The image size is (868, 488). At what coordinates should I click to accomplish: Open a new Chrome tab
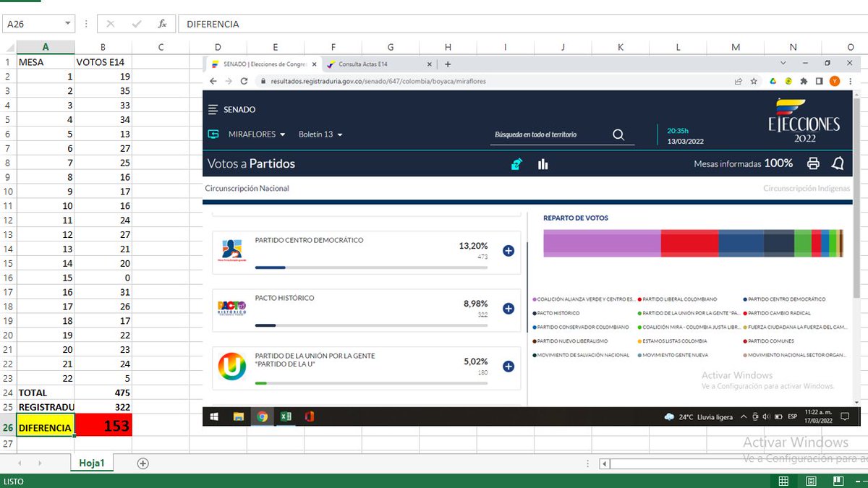pos(448,64)
